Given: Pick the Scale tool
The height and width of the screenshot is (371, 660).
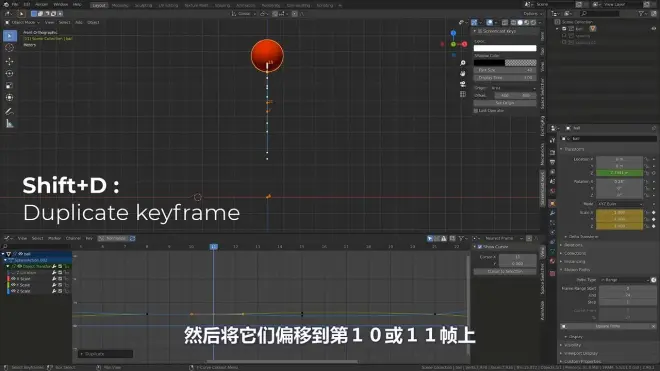Looking at the screenshot, I should (x=9, y=85).
